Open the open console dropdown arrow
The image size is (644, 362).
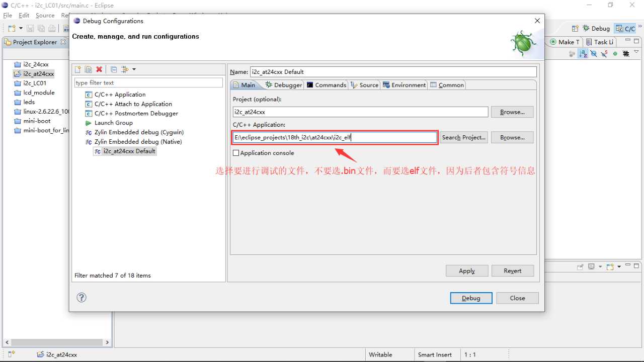(x=619, y=266)
